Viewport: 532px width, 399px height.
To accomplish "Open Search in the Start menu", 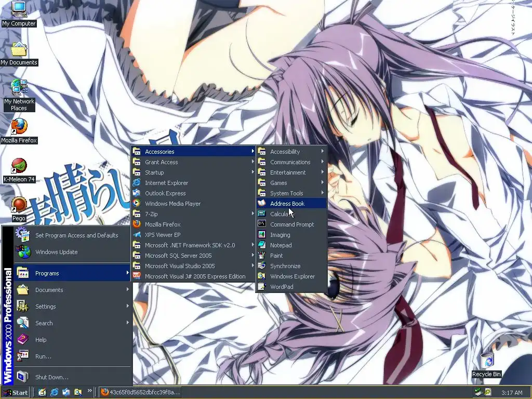I will tap(73, 323).
